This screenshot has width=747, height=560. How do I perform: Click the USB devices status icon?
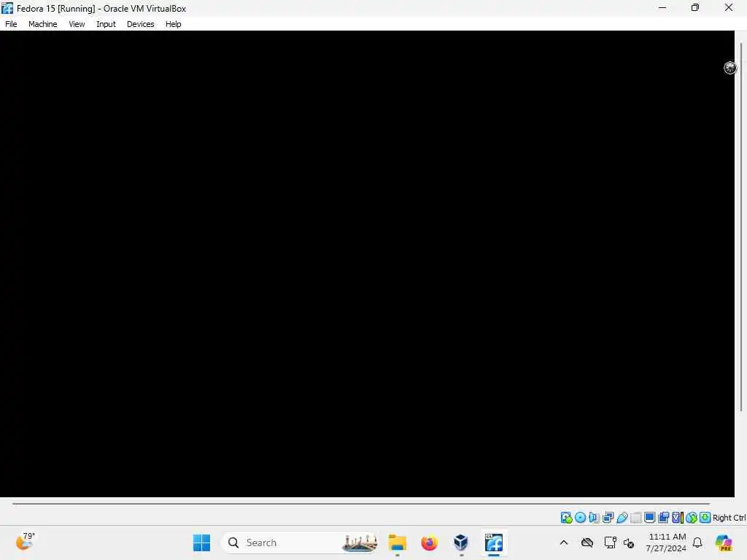[x=622, y=518]
